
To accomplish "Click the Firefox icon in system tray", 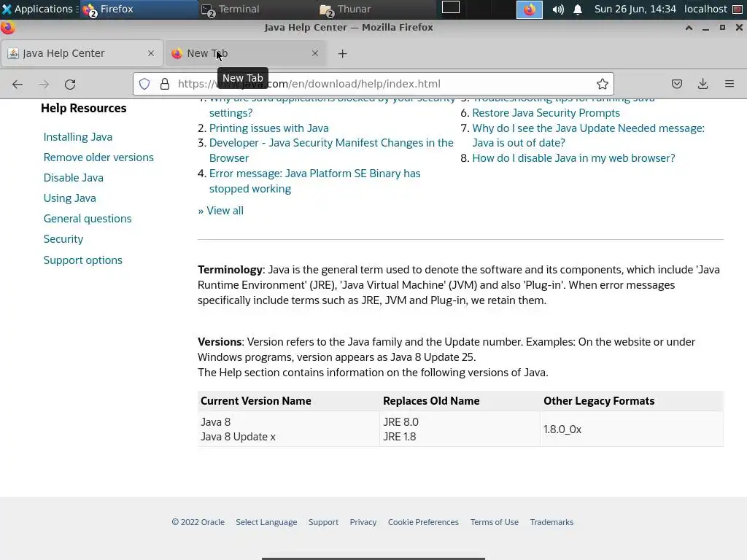I will 530,9.
